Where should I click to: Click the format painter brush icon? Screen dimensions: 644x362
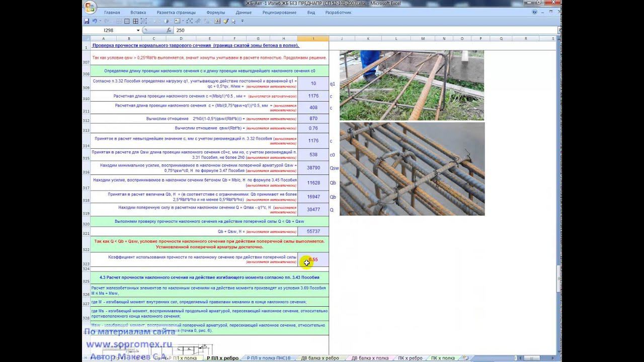click(x=226, y=21)
